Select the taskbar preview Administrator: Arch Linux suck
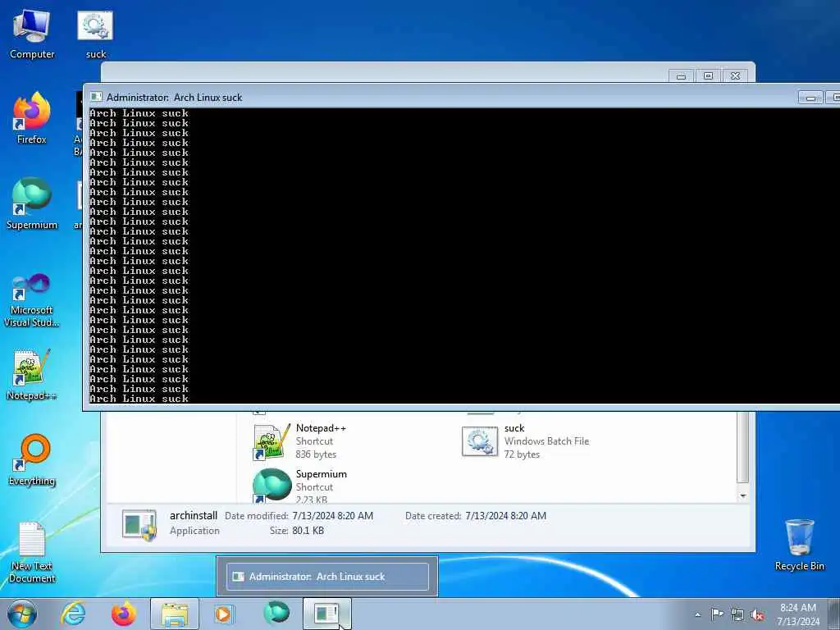This screenshot has width=840, height=630. coord(327,577)
